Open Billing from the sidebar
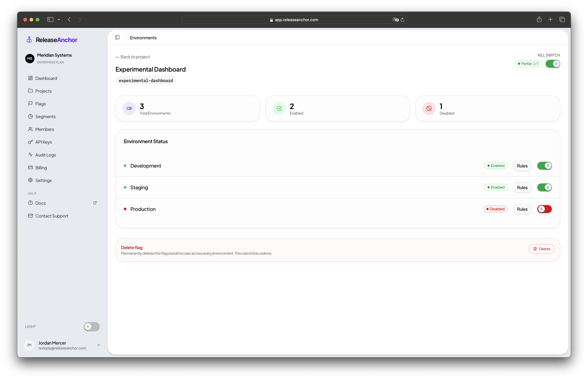 pyautogui.click(x=62, y=168)
